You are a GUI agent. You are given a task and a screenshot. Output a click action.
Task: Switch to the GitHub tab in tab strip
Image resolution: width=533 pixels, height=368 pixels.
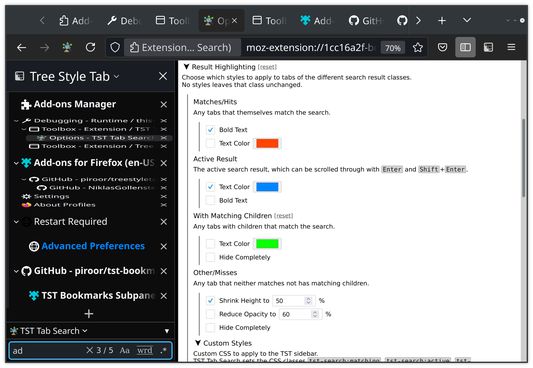[366, 21]
